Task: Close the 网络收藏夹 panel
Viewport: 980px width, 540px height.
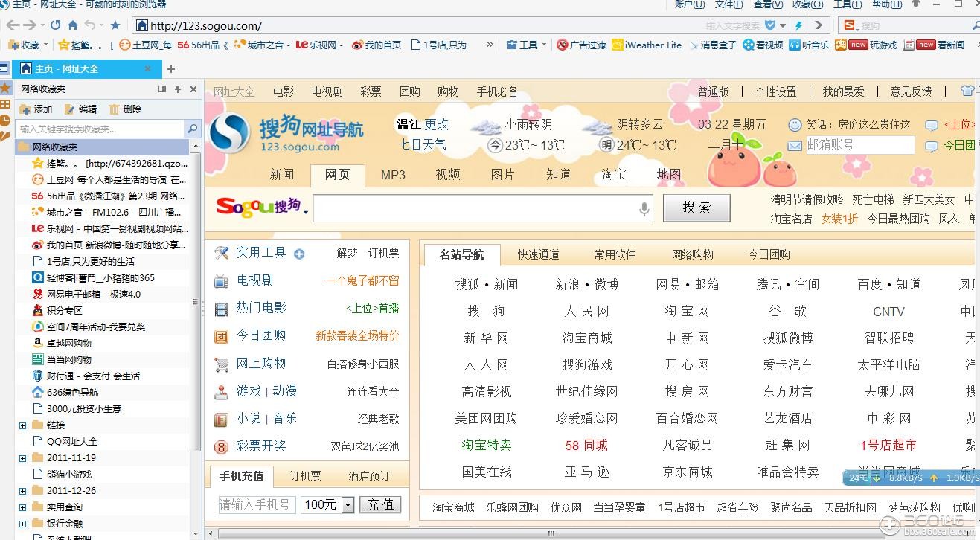Action: coord(193,89)
